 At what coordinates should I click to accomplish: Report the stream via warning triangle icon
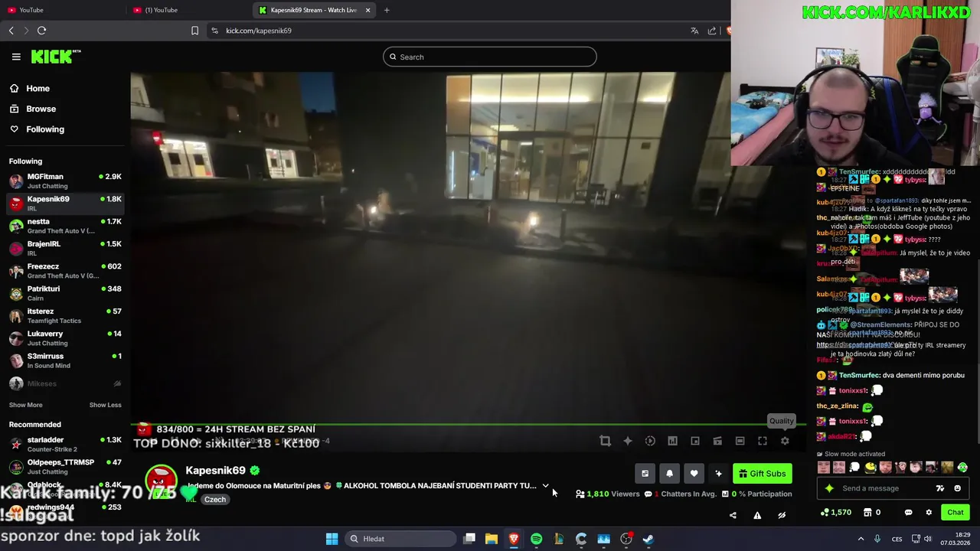click(757, 515)
